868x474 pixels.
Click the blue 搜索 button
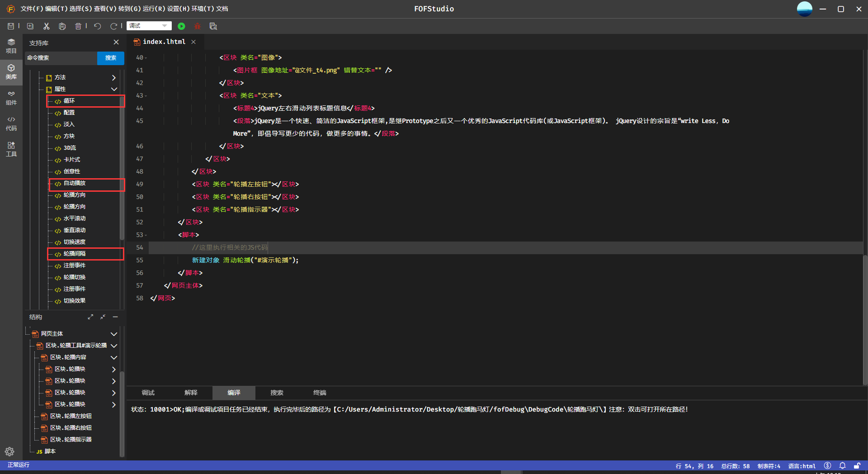coord(111,58)
